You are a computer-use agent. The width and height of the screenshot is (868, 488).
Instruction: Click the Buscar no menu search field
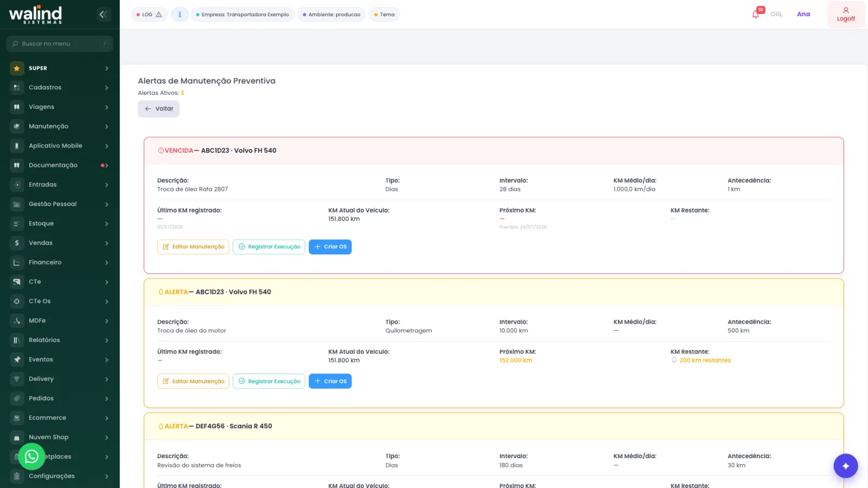click(x=60, y=44)
